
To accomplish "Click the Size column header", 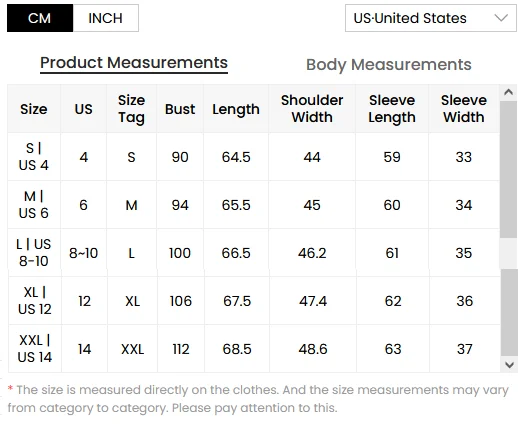I will click(x=34, y=109).
